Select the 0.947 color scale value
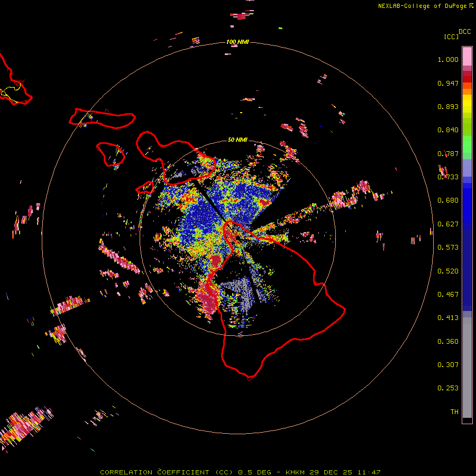 tap(448, 83)
